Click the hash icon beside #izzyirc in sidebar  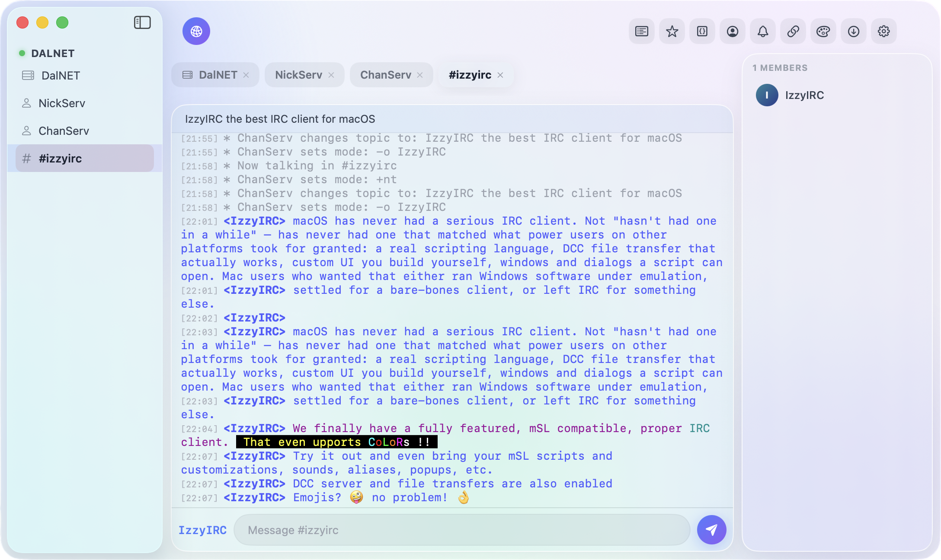(x=26, y=159)
